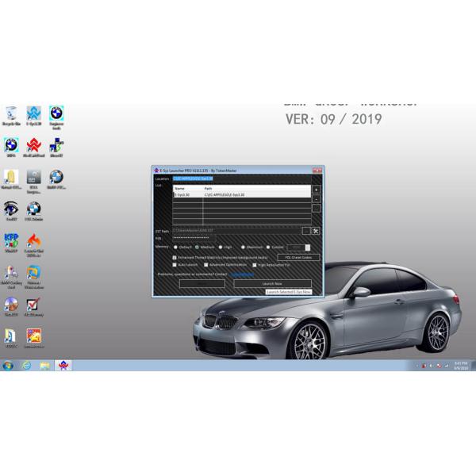476x476 pixels.
Task: Open the Windows Start menu
Action: tap(8, 366)
